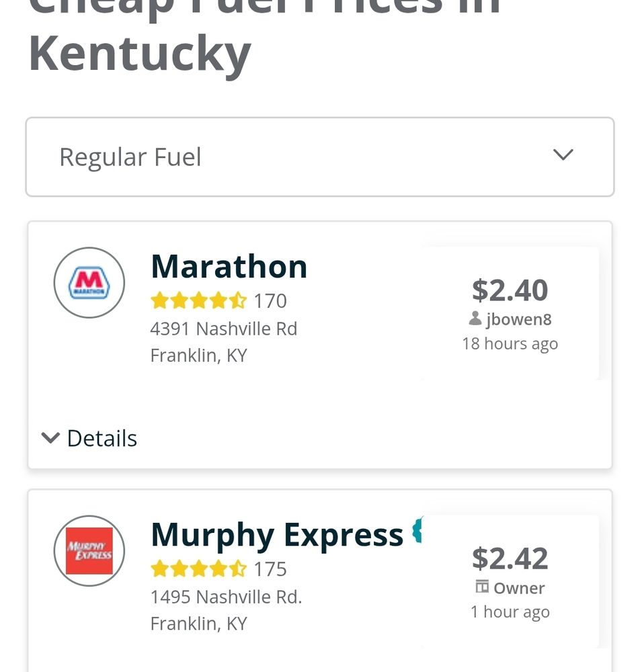Image resolution: width=640 pixels, height=672 pixels.
Task: Click the $2.40 price
Action: pyautogui.click(x=510, y=290)
